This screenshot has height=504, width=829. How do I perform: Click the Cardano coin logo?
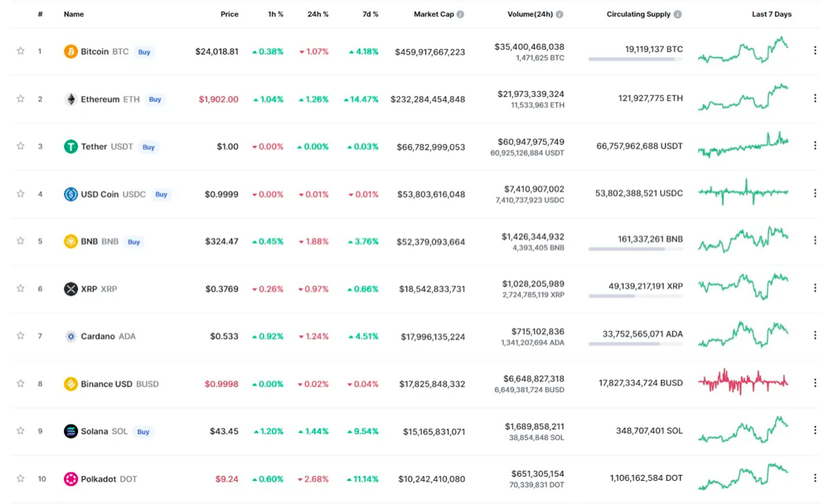click(70, 337)
